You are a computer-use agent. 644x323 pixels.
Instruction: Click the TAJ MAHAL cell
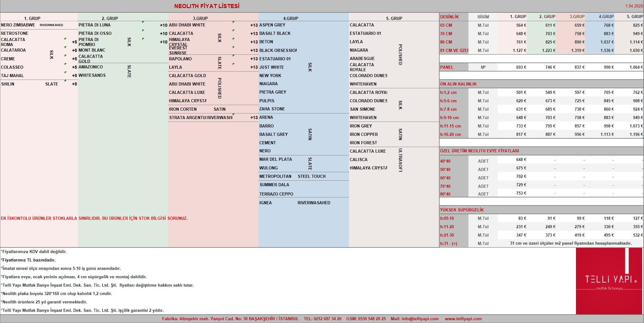(x=12, y=76)
